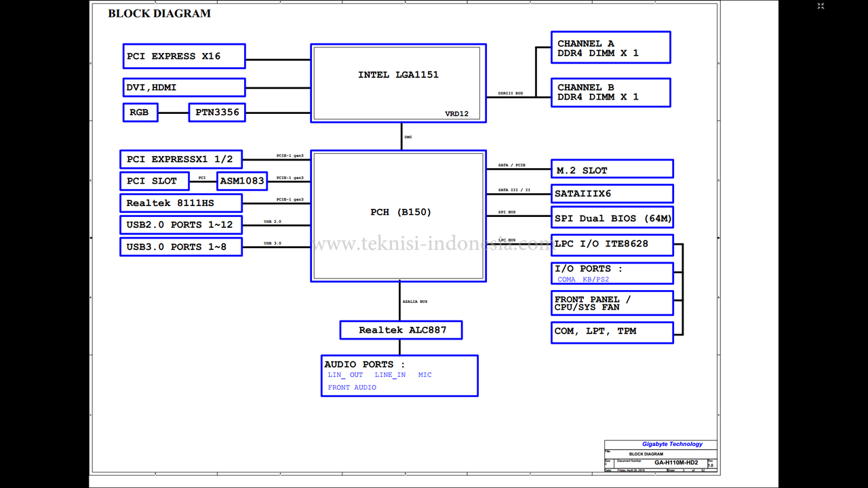The width and height of the screenshot is (868, 488).
Task: Select the 'PCH (B150)' chipset label
Action: (401, 212)
